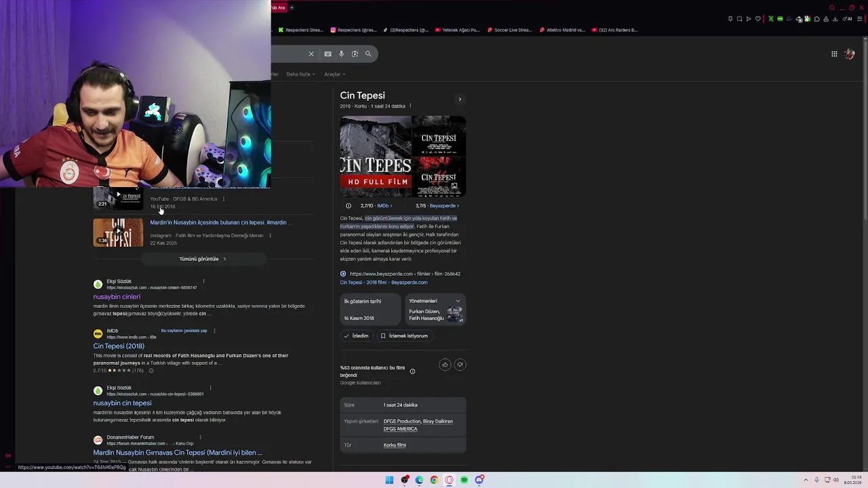The width and height of the screenshot is (868, 488).
Task: Open nusaybin cin tepesi link
Action: [122, 403]
